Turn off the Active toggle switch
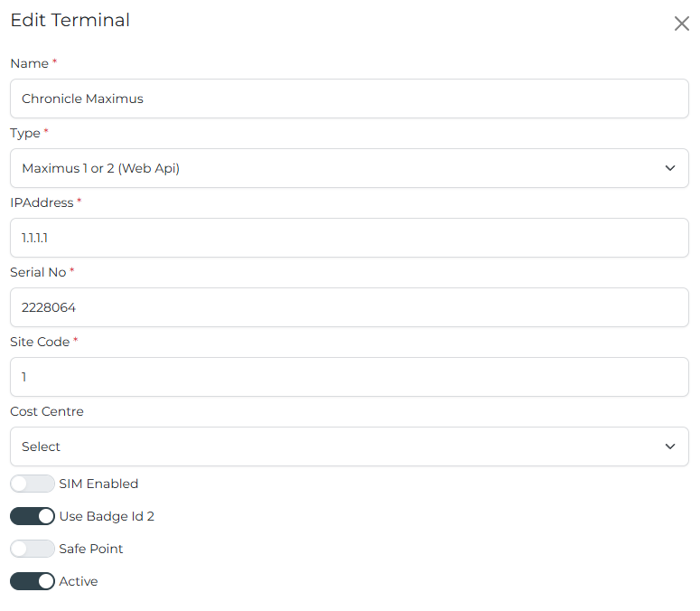Image resolution: width=700 pixels, height=611 pixels. [x=33, y=581]
